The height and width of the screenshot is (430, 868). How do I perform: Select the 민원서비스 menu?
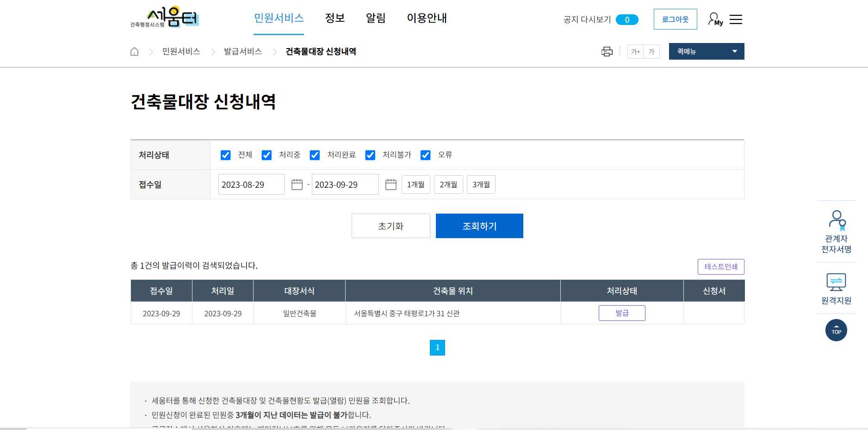click(x=279, y=18)
